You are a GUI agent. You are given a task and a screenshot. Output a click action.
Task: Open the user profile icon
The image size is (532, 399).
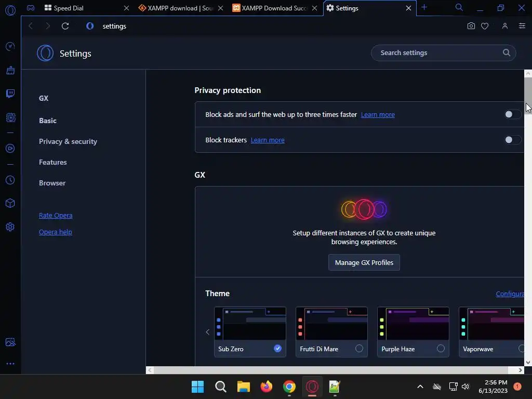[x=505, y=26]
